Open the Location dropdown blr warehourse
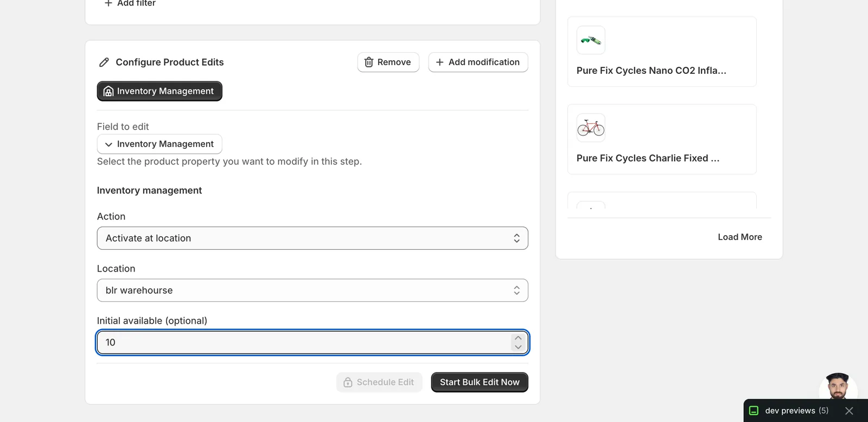The height and width of the screenshot is (422, 868). [312, 291]
